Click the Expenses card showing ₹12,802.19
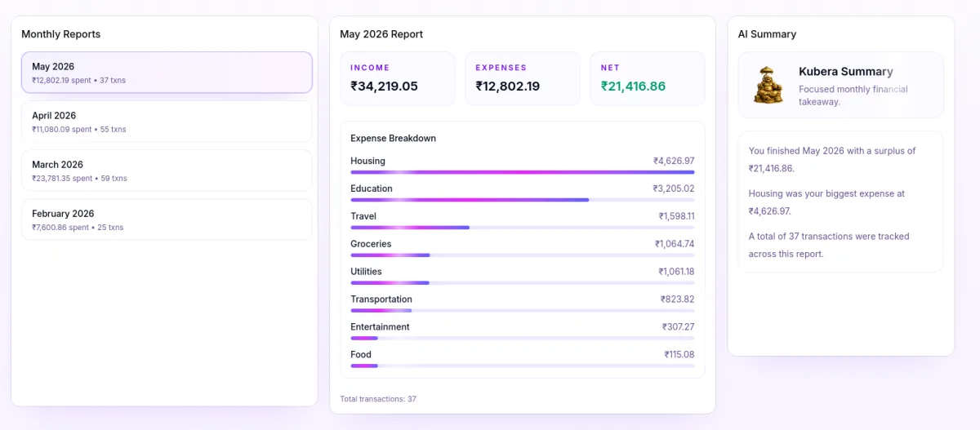 coord(523,78)
